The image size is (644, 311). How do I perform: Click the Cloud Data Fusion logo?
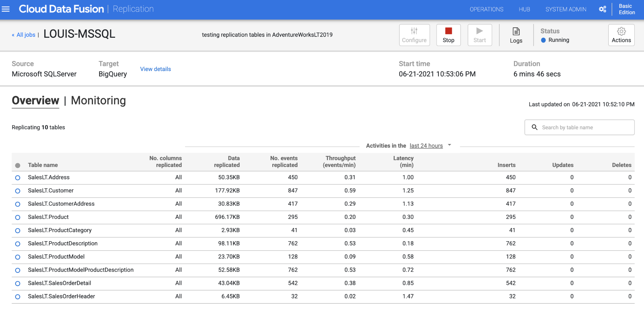click(61, 9)
